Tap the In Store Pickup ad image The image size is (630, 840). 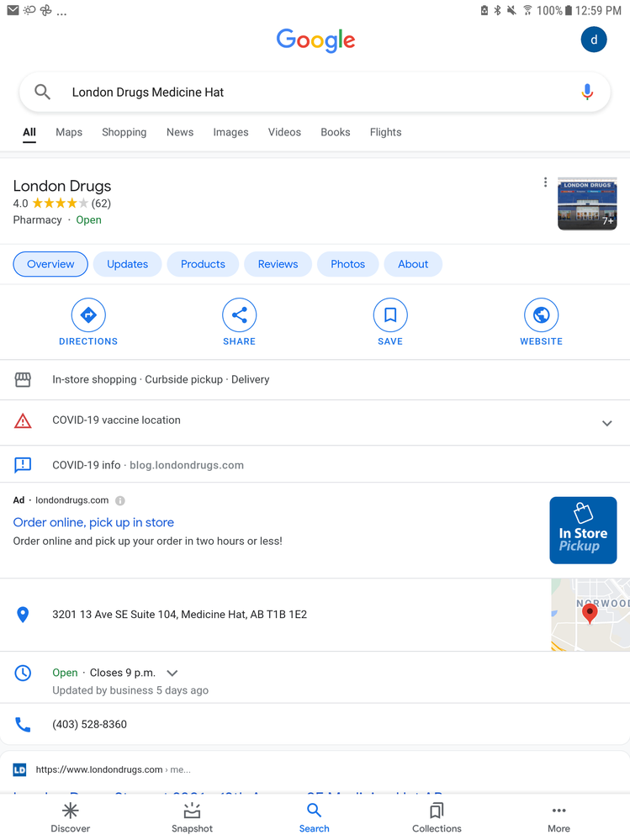click(x=583, y=531)
